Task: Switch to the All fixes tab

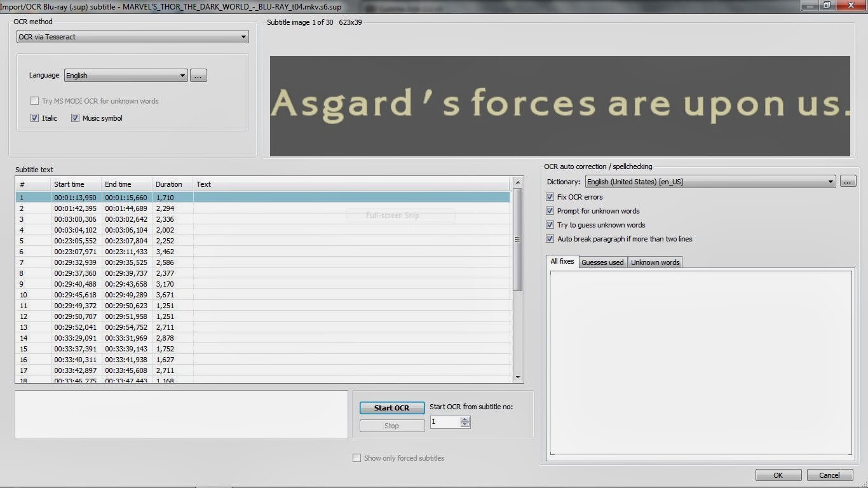Action: 562,262
